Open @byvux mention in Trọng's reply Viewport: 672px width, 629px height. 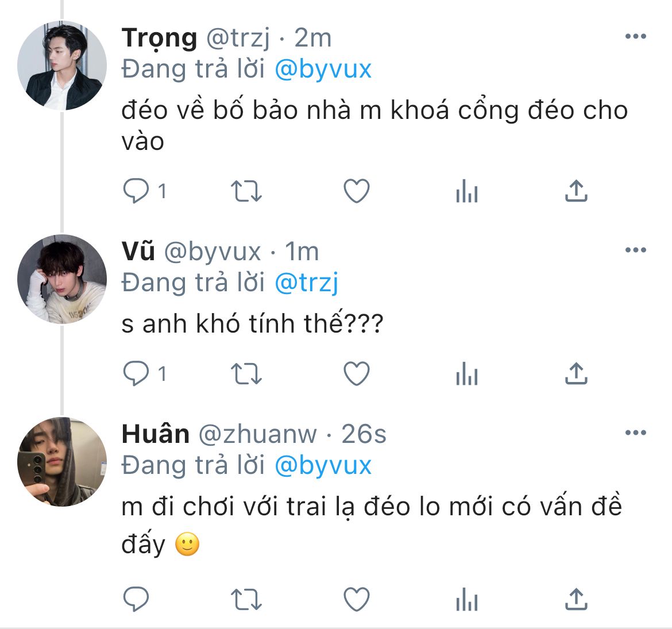click(x=323, y=70)
